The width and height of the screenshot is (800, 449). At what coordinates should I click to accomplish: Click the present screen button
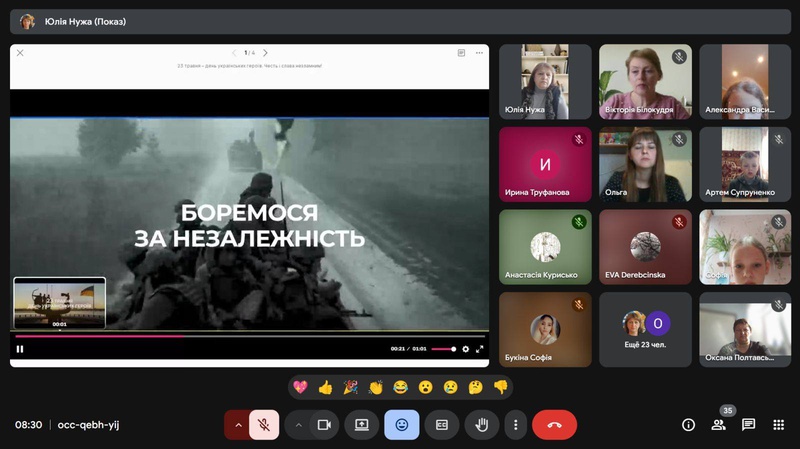[x=362, y=425]
